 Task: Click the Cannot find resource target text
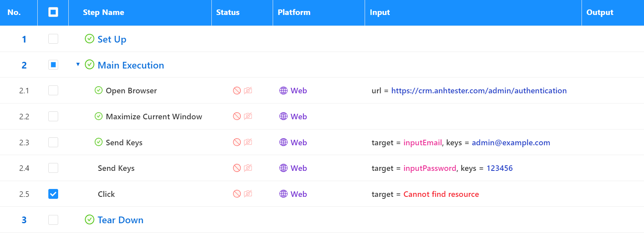point(441,194)
